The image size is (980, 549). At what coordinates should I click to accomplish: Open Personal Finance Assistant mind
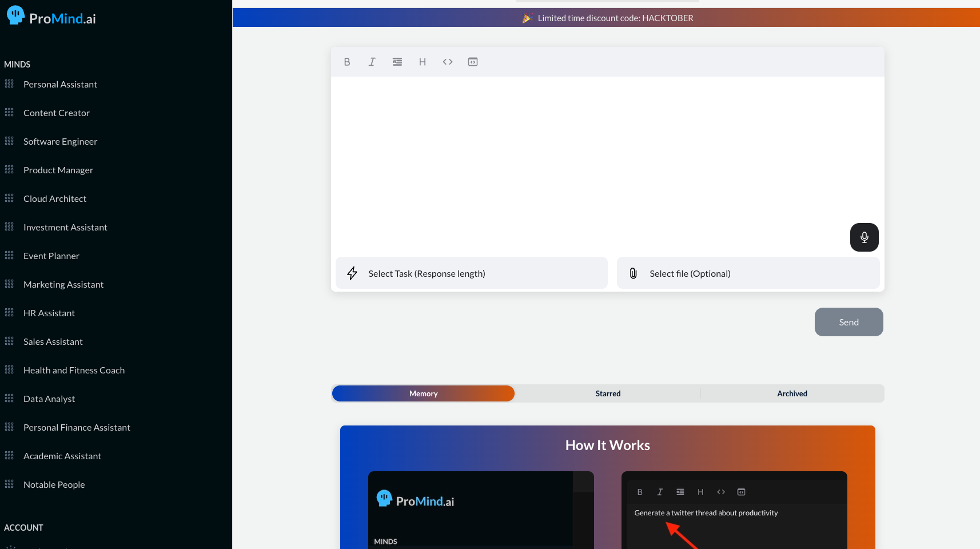pos(77,427)
